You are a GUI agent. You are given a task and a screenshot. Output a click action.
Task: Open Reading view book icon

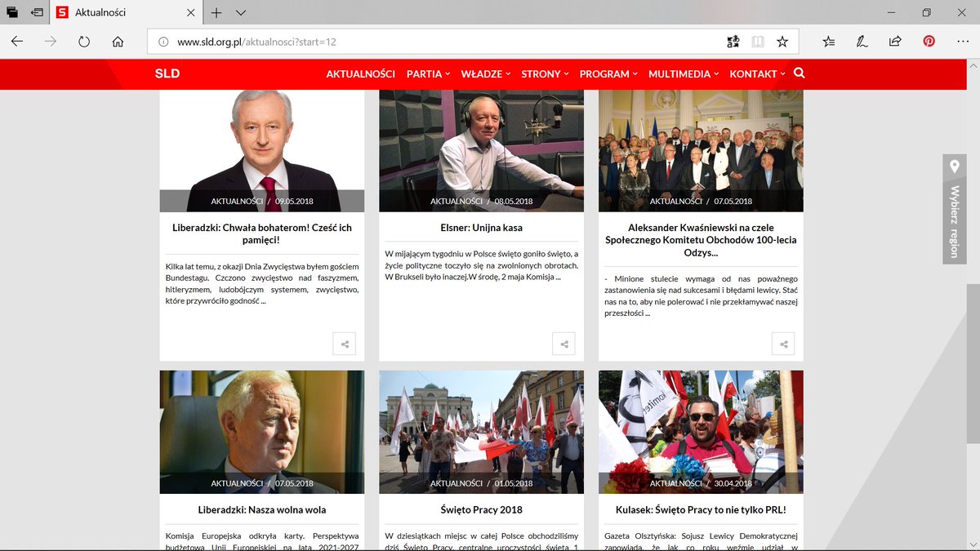tap(758, 42)
